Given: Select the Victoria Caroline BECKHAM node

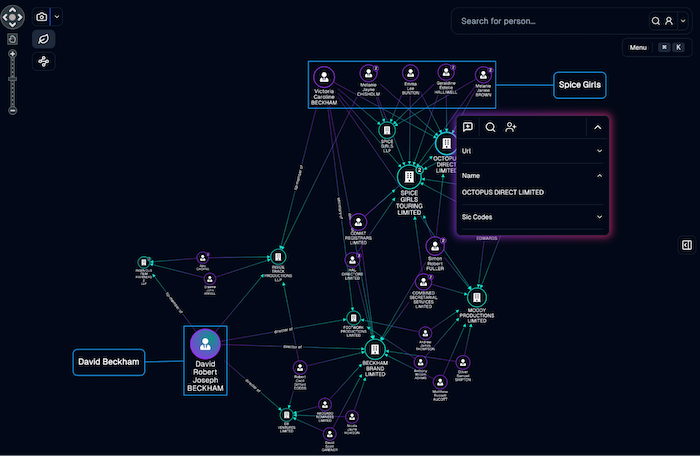Looking at the screenshot, I should [x=324, y=78].
